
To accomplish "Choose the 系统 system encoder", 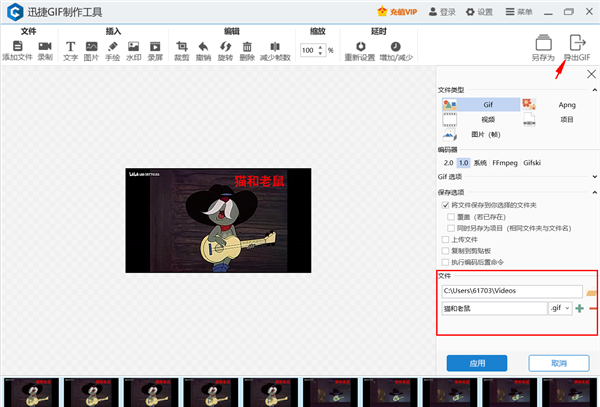I will (x=480, y=163).
